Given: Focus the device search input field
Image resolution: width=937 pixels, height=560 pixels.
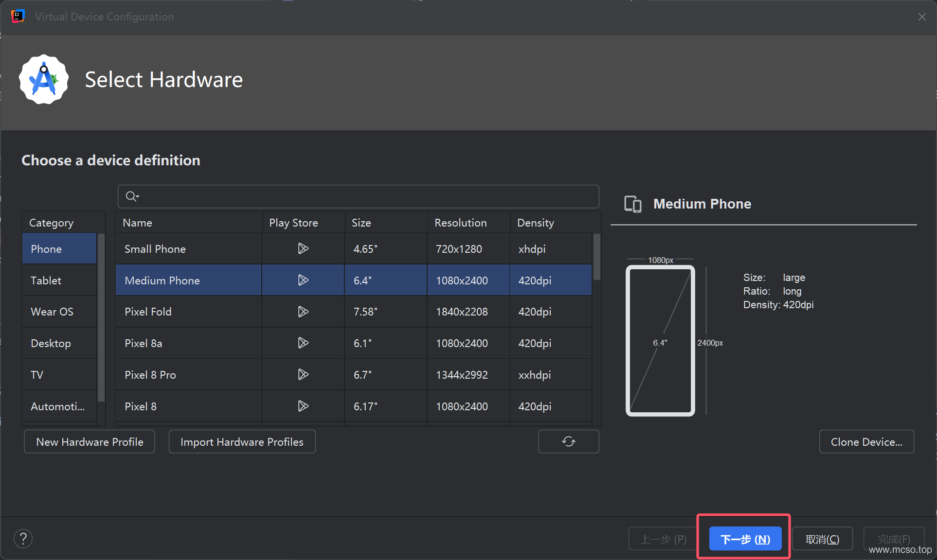Looking at the screenshot, I should click(358, 196).
